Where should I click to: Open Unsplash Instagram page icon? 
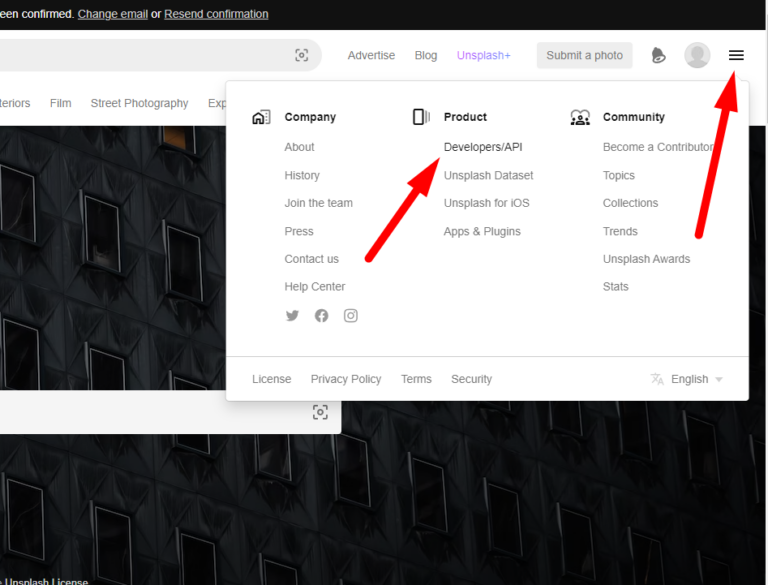[x=351, y=316]
